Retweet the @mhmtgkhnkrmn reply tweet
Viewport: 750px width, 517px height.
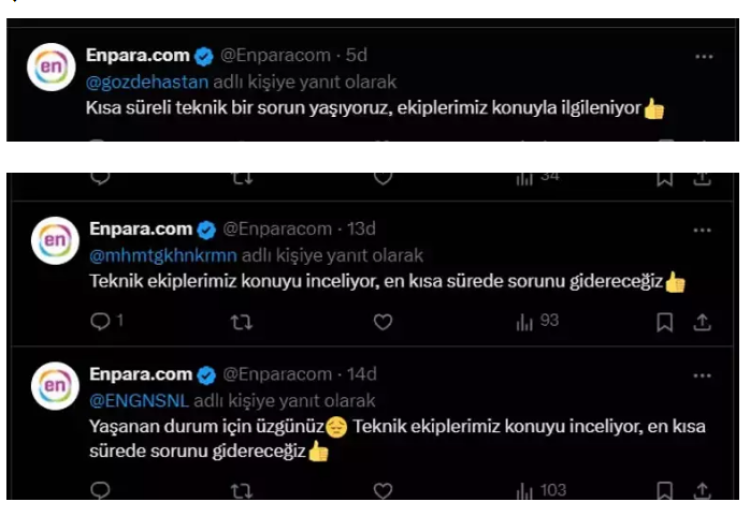[241, 322]
